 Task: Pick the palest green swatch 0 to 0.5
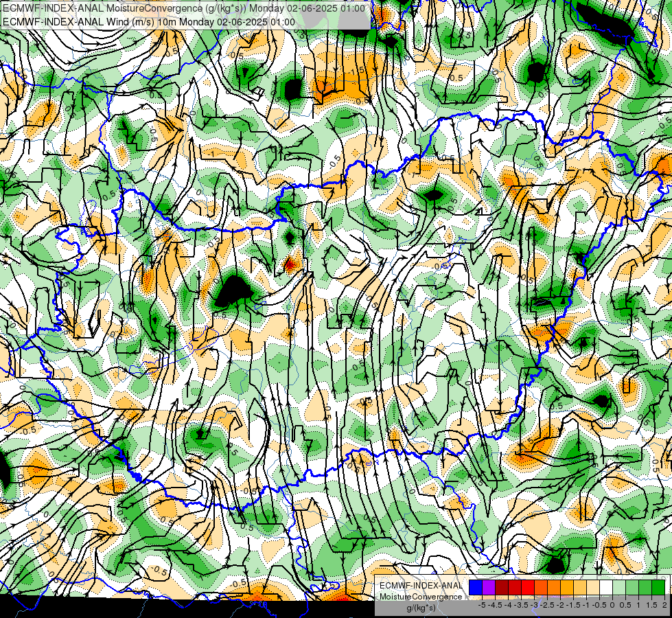(x=619, y=587)
